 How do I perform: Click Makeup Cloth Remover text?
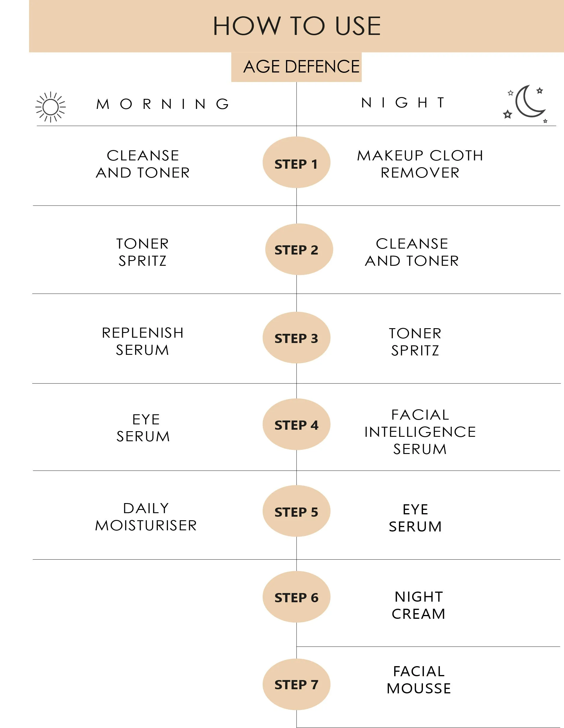(420, 164)
